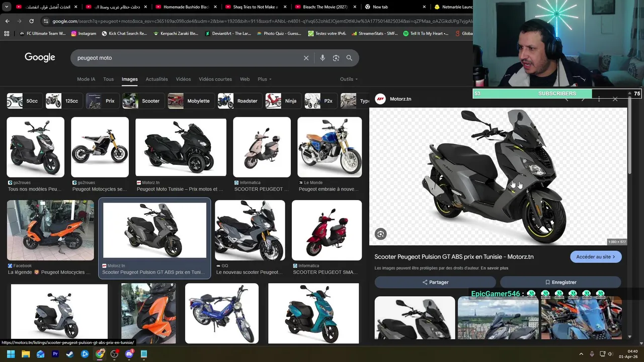The image size is (644, 362).
Task: Select the Ninja filter chip
Action: click(283, 101)
